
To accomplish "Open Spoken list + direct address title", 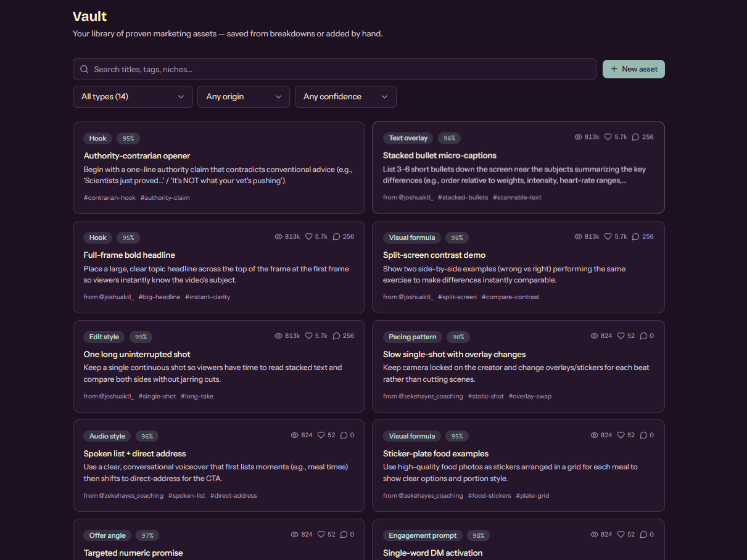I will pyautogui.click(x=134, y=453).
